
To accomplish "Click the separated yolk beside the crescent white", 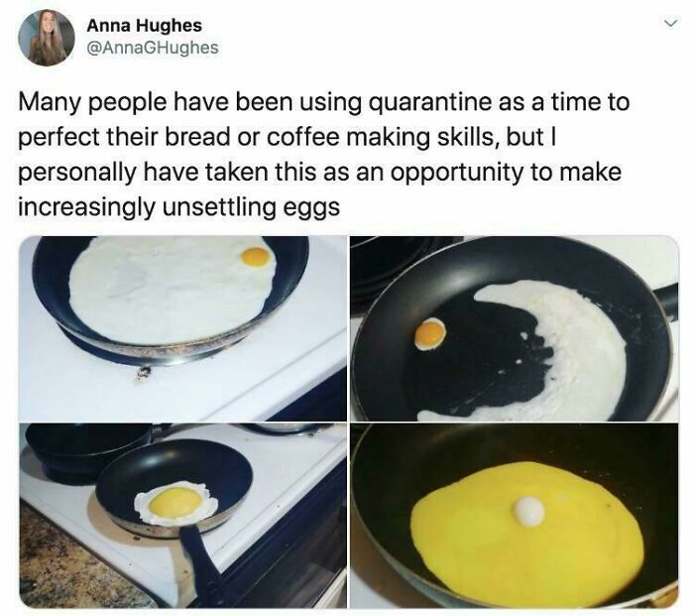I will click(x=429, y=334).
